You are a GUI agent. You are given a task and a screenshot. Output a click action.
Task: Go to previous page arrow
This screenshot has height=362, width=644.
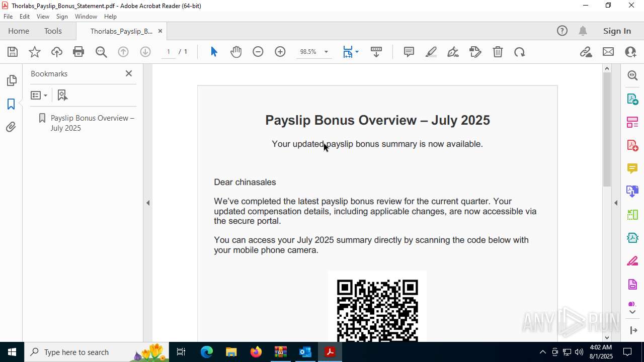coord(123,52)
